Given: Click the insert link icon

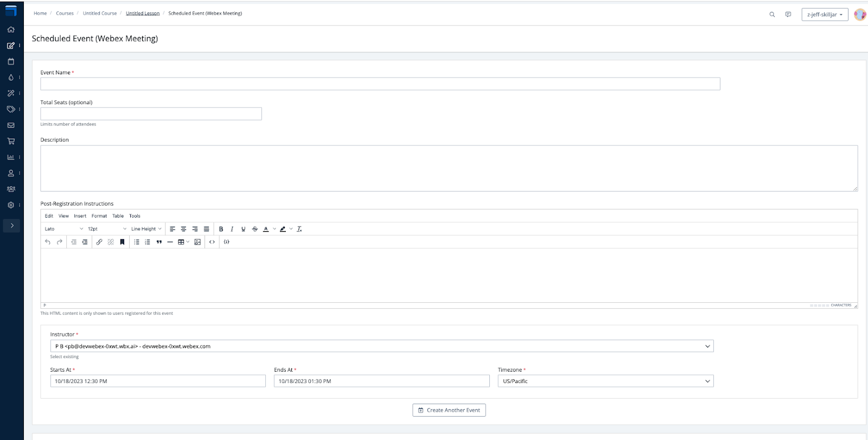Looking at the screenshot, I should (99, 242).
